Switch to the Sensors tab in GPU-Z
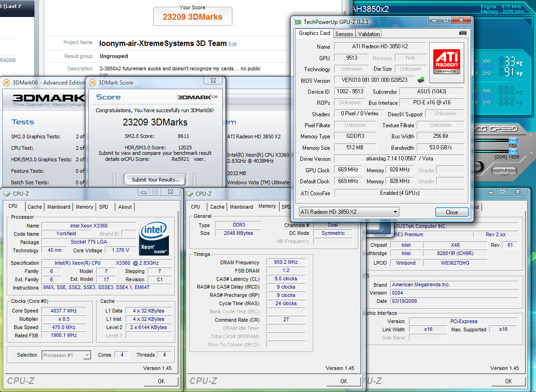The height and width of the screenshot is (392, 536). coord(344,34)
